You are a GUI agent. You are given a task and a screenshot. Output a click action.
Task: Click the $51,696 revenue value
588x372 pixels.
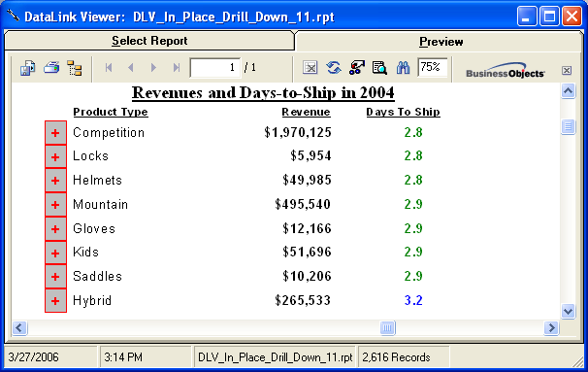(x=308, y=252)
